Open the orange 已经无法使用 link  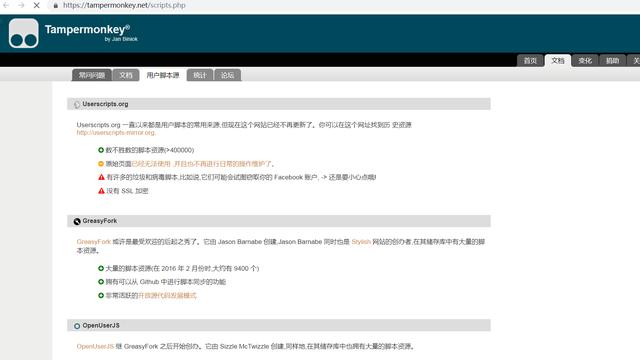[x=202, y=164]
